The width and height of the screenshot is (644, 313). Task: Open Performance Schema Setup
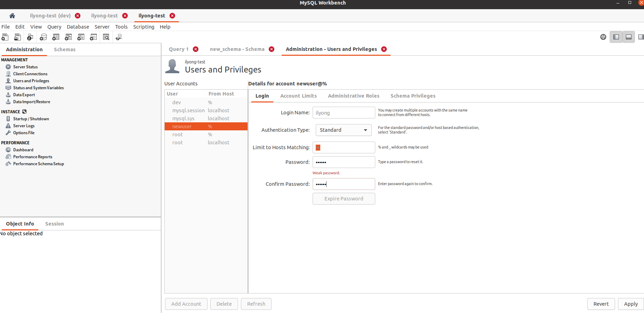click(x=38, y=164)
